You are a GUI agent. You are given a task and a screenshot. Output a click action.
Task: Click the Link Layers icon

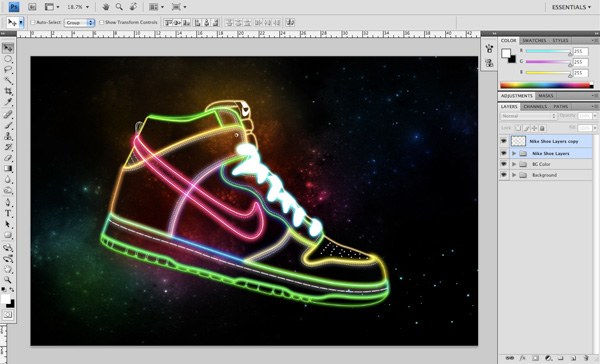pos(510,358)
